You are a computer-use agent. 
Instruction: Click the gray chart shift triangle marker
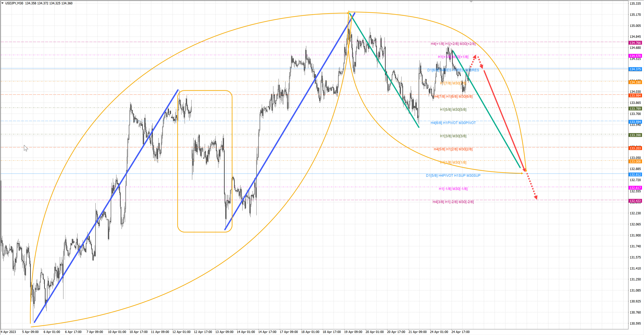pyautogui.click(x=471, y=2)
